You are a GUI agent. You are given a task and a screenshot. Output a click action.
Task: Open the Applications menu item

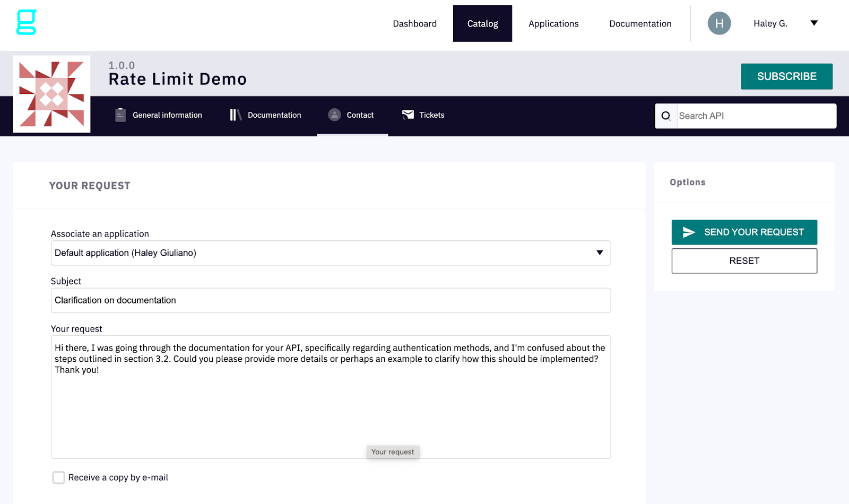pyautogui.click(x=553, y=23)
